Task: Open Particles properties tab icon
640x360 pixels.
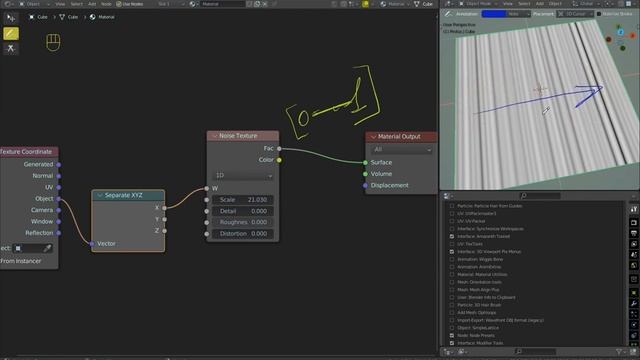Action: tap(633, 314)
